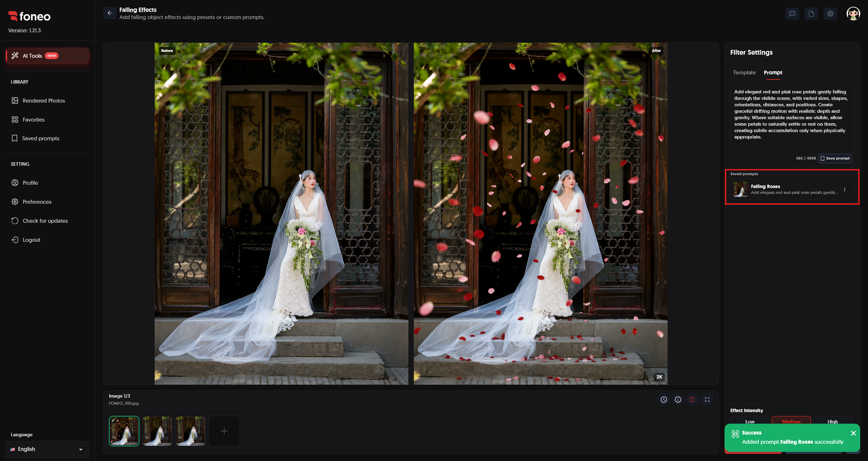Set effect intensity to Low
The width and height of the screenshot is (868, 461).
[x=750, y=421]
